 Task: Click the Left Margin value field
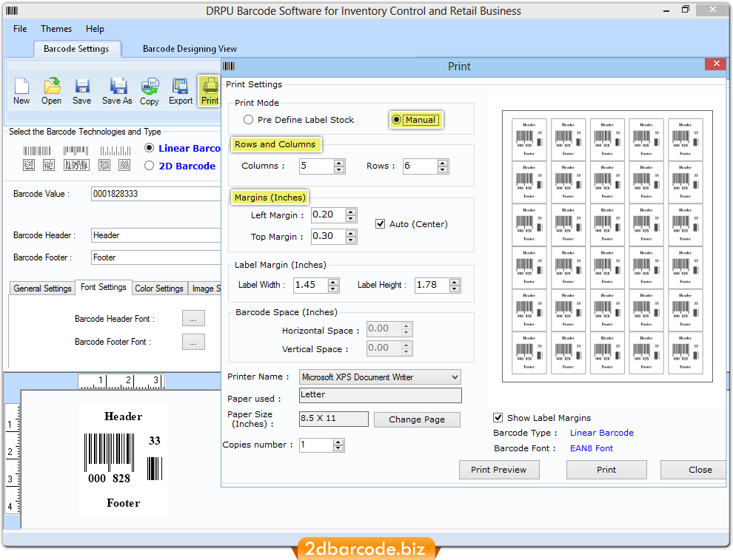329,215
